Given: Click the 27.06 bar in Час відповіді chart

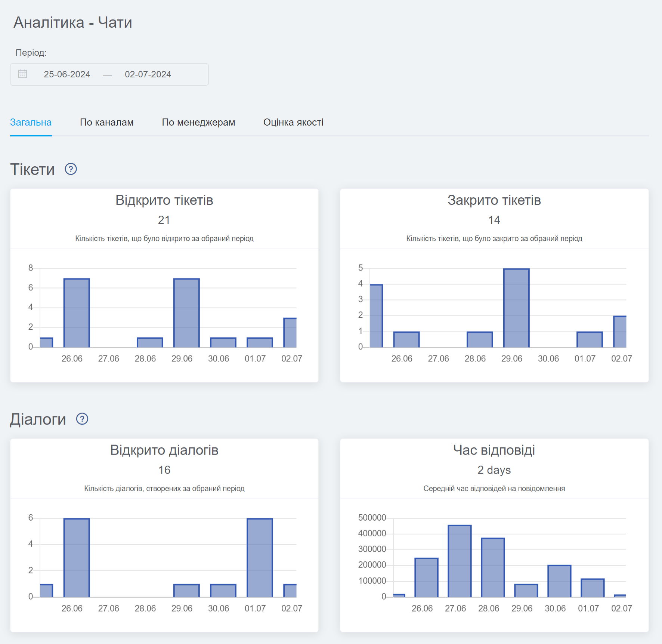Looking at the screenshot, I should (x=460, y=561).
